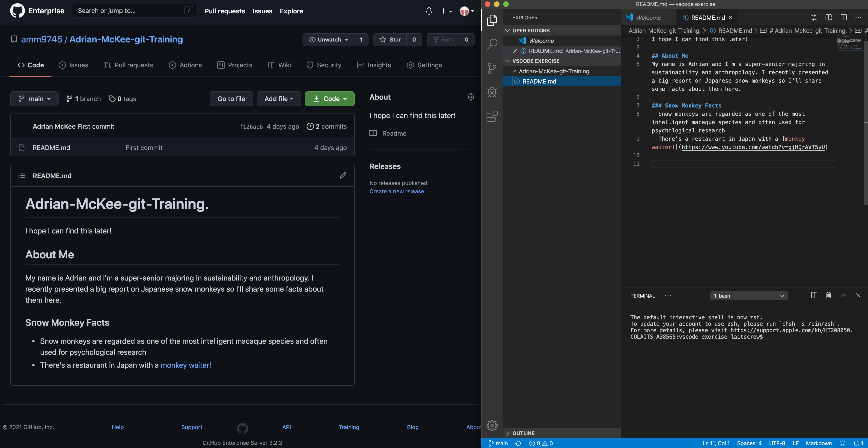Open the Insights tab
Viewport: 868px width, 448px height.
pyautogui.click(x=374, y=65)
